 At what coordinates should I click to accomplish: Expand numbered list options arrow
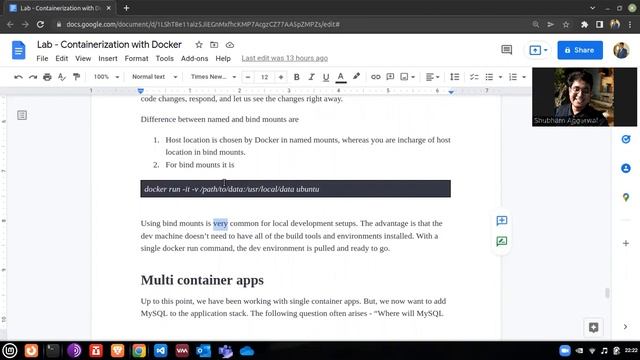pyautogui.click(x=524, y=77)
